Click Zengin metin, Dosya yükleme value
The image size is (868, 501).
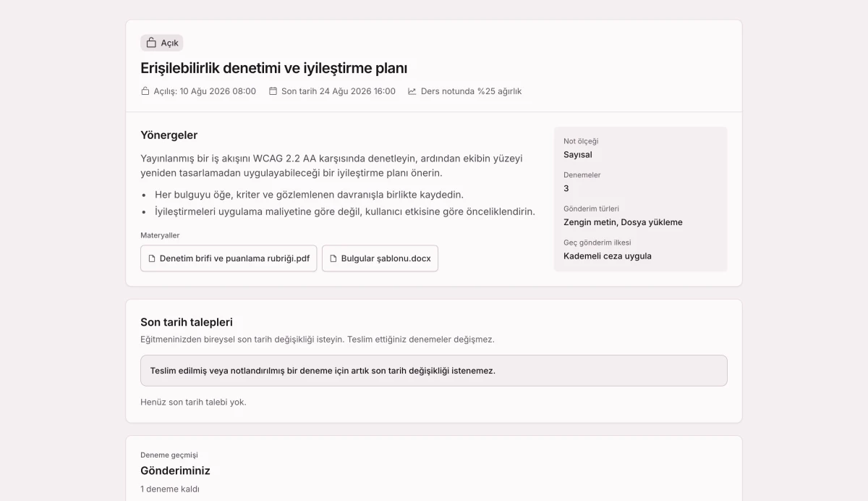(623, 222)
